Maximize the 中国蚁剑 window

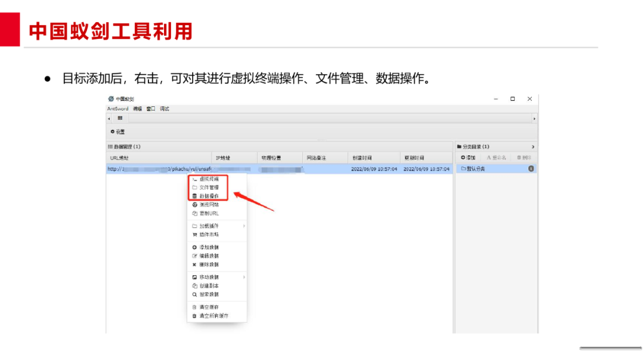click(513, 99)
